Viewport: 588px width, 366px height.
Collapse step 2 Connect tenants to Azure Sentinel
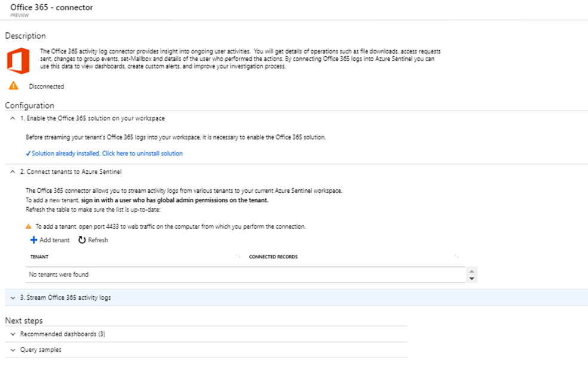coord(13,171)
